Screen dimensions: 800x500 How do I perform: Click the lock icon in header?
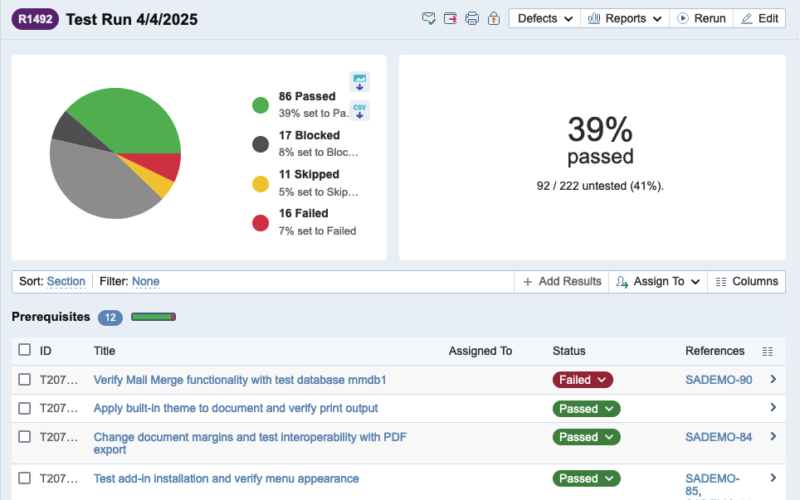pos(493,19)
